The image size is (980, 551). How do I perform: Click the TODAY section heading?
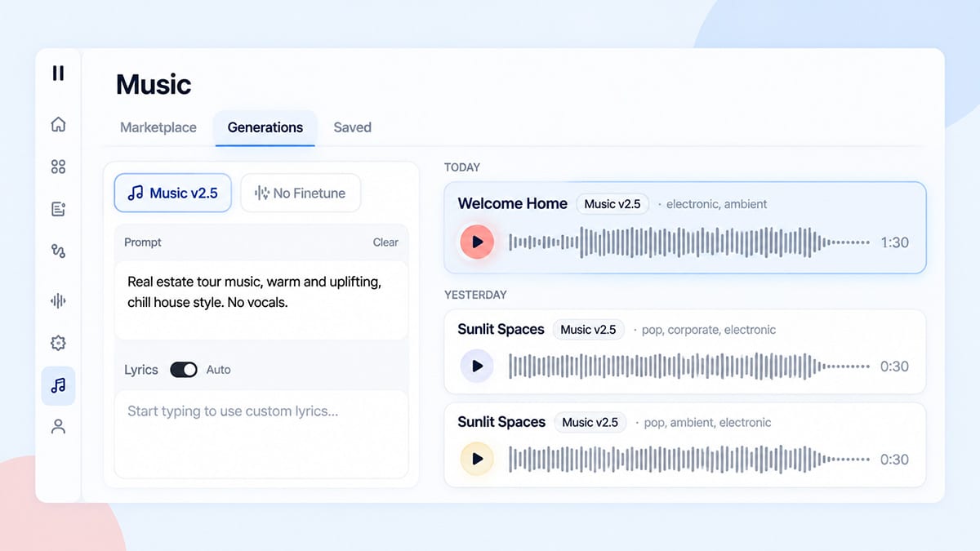[x=462, y=167]
